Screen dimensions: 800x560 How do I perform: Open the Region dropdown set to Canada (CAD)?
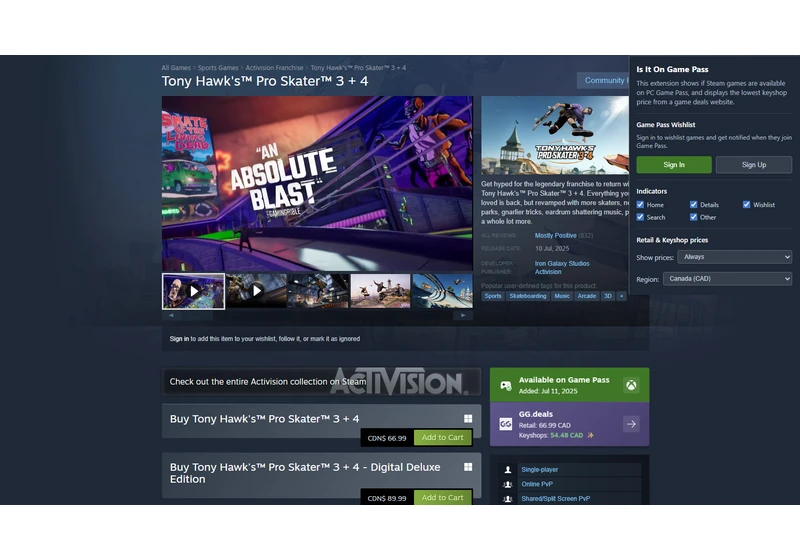[727, 278]
